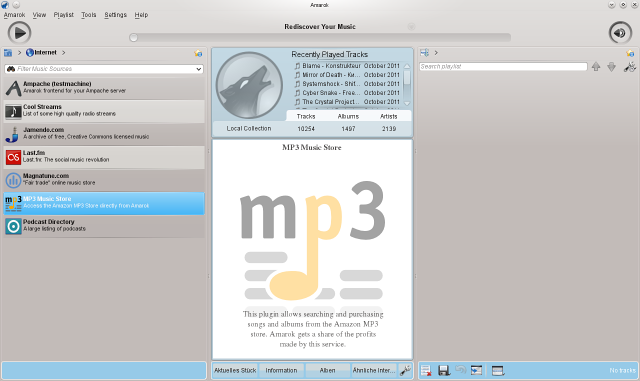Viewport: 640px width, 381px height.
Task: Open the View menu
Action: pyautogui.click(x=39, y=15)
